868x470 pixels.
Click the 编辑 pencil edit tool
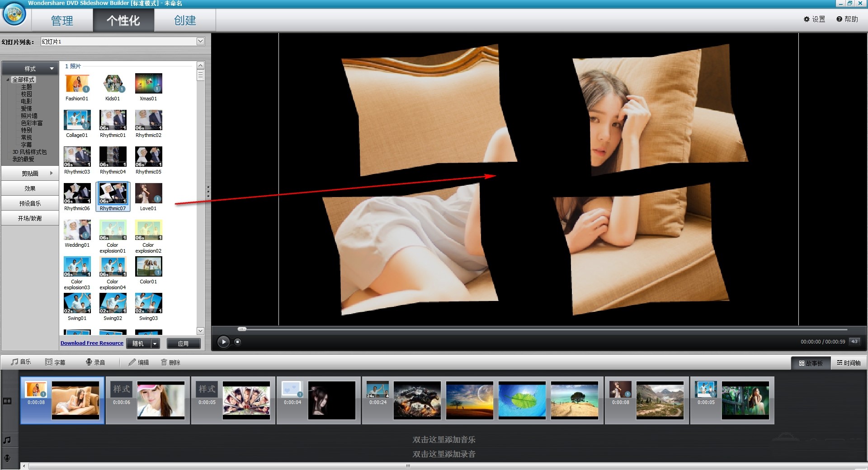138,362
